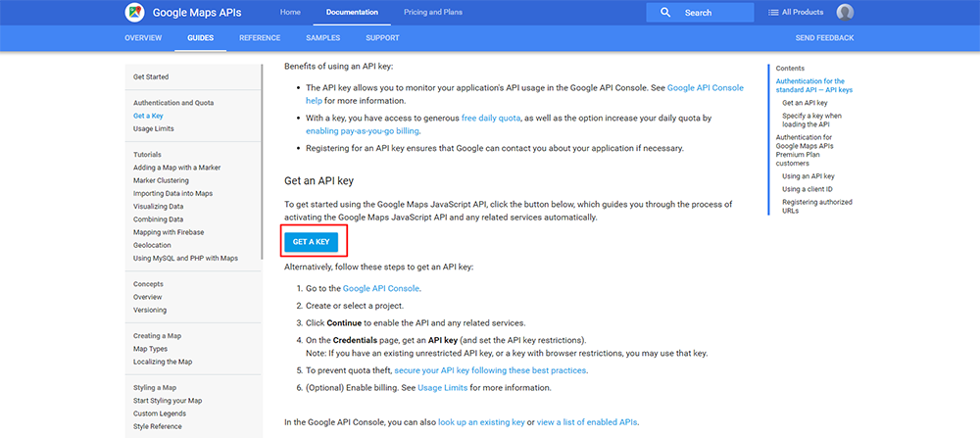Click the Authentication and Quota sidebar heading
980x438 pixels.
[x=173, y=103]
